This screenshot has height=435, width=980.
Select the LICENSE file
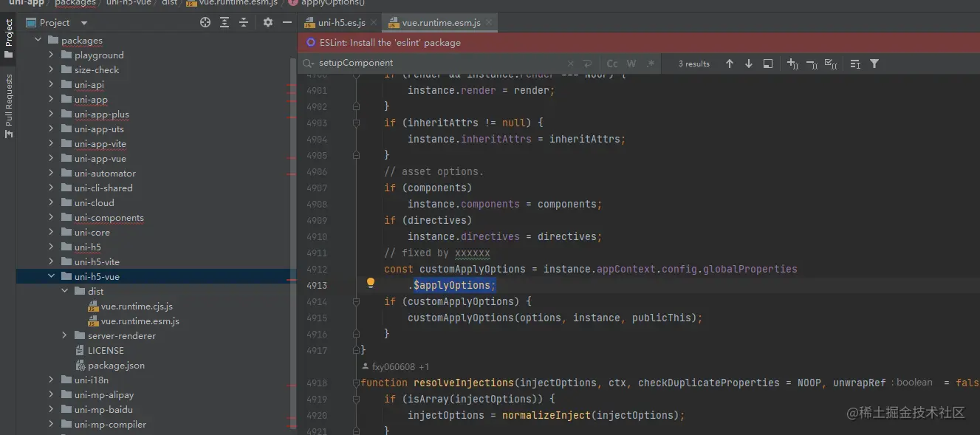coord(106,350)
